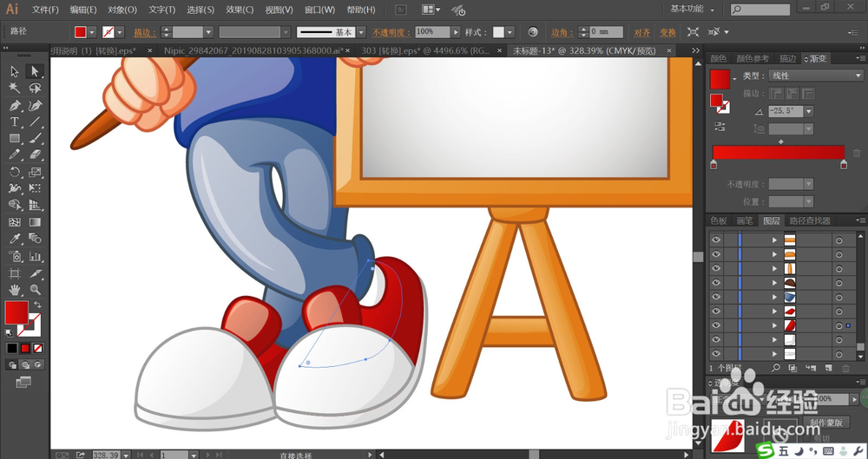Open gradient type dropdown showing 线性
This screenshot has height=459, width=868.
click(816, 75)
